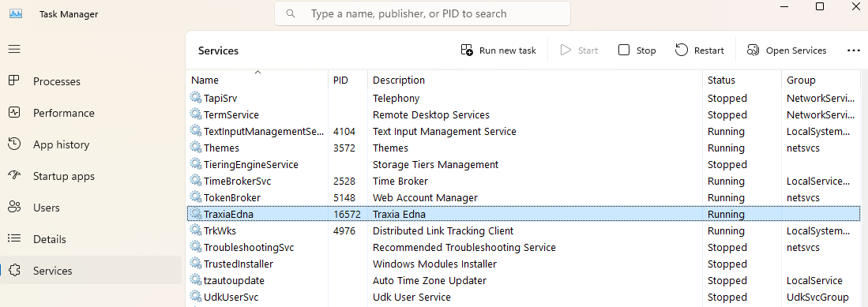Select the TapiSrv service name
Screen dimensions: 868x307
coord(220,98)
